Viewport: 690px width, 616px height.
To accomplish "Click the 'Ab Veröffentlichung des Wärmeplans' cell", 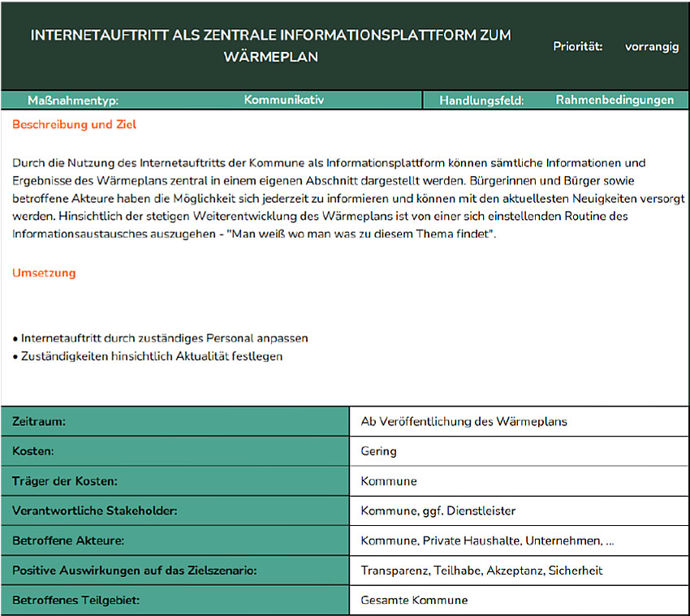I will click(x=464, y=421).
